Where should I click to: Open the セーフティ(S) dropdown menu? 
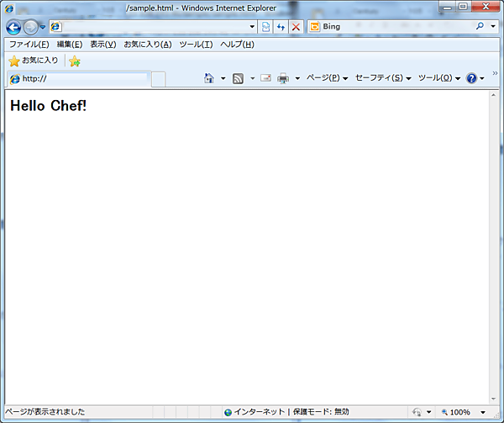382,78
